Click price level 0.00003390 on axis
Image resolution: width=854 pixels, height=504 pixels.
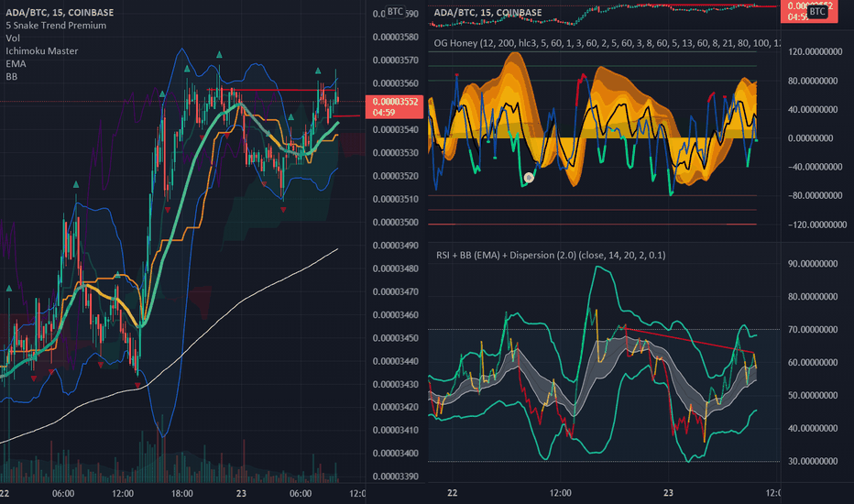(x=396, y=477)
